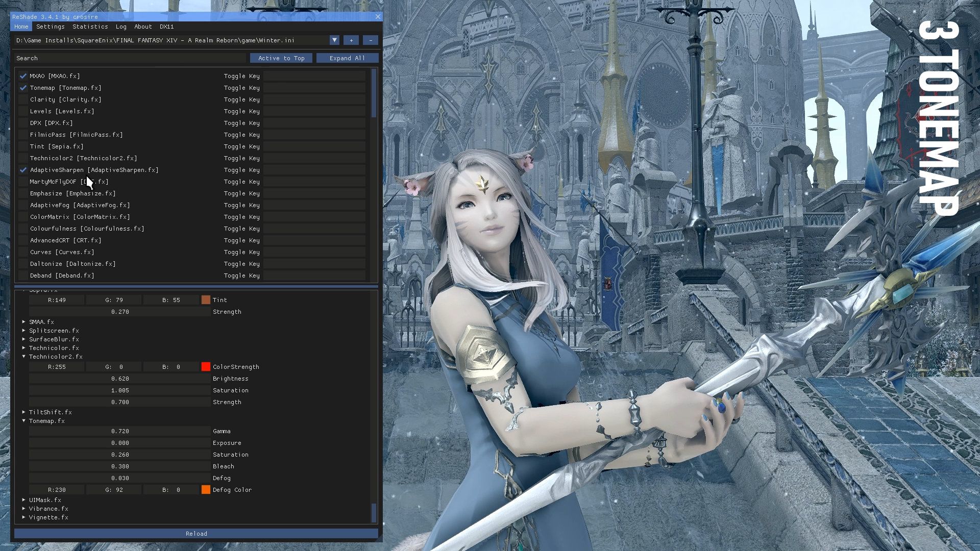Click the Expand All button
This screenshot has height=551, width=980.
[x=347, y=58]
